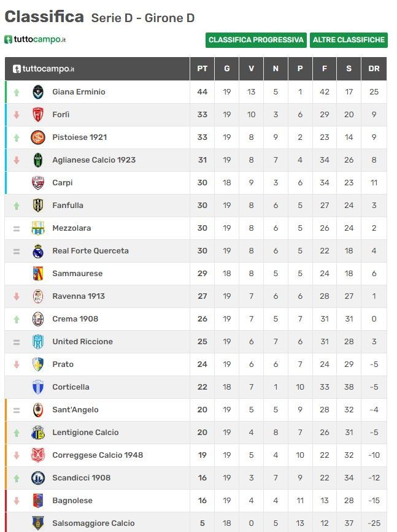Click the Fanfulla black-and-white shield
The width and height of the screenshot is (397, 532).
[38, 206]
